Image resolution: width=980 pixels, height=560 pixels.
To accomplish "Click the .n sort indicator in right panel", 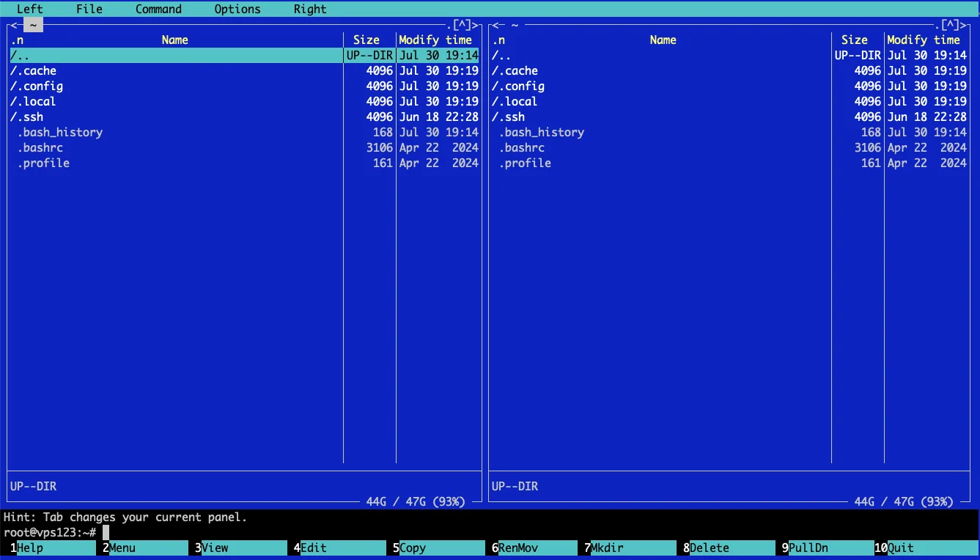I will [x=498, y=40].
